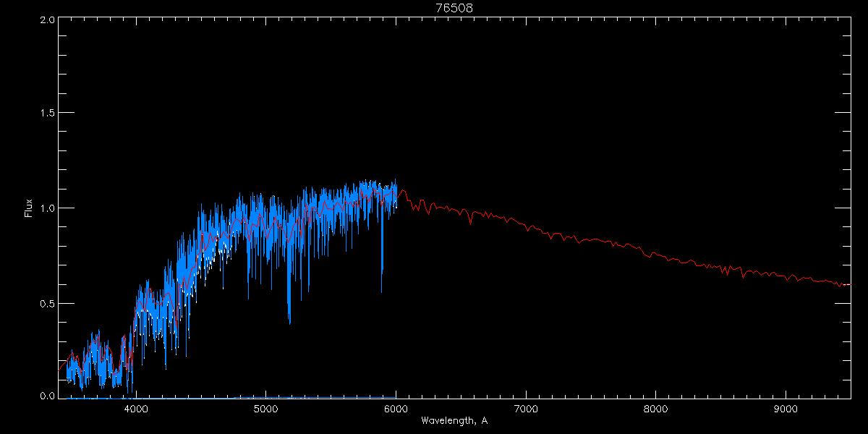Screen dimensions: 868x434
Task: Click the 9000 wavelength tick label
Action: [786, 409]
